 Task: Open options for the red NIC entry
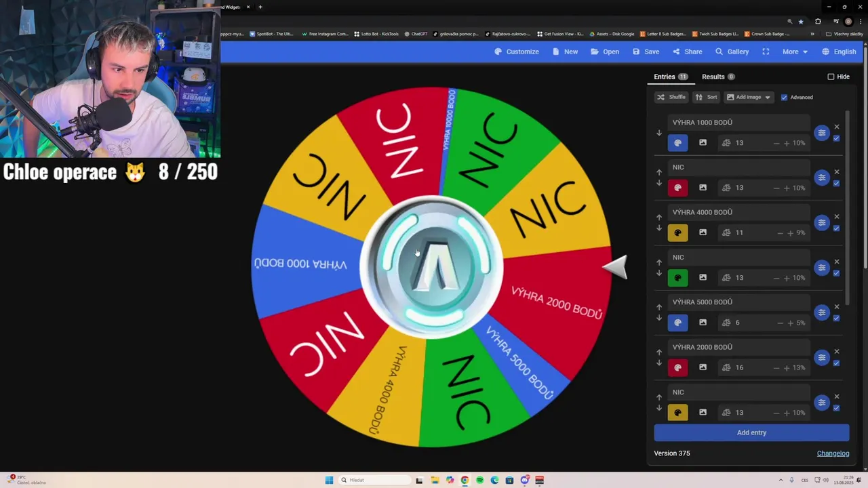822,178
